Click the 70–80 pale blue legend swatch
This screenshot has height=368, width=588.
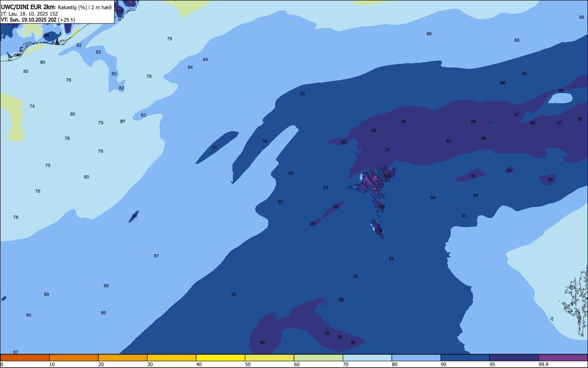[x=367, y=357]
